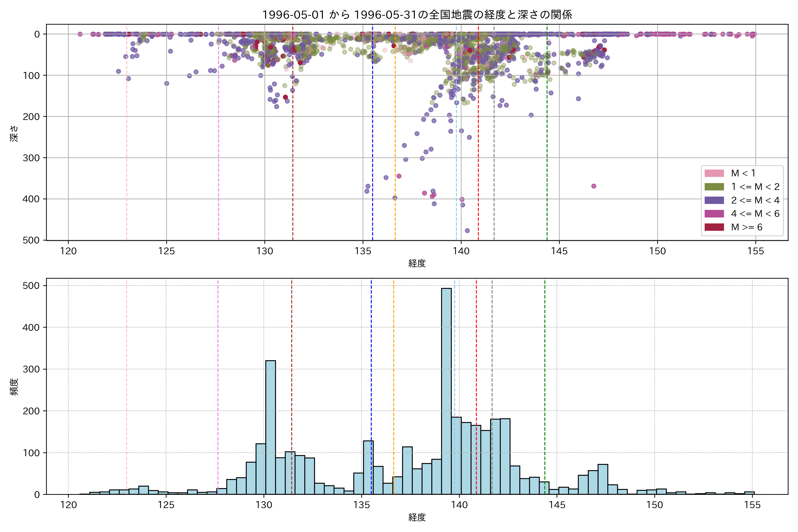Click the chart title at the top

coord(417,15)
